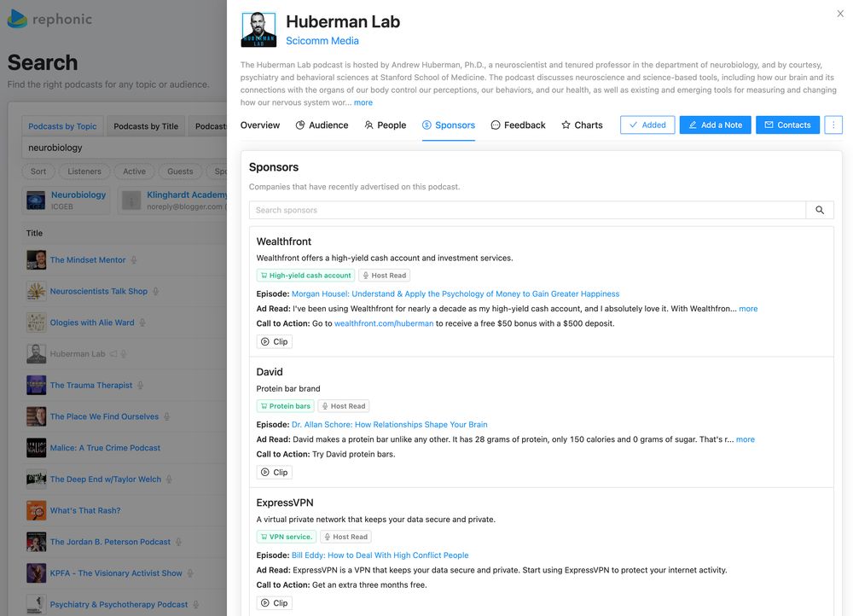Switch to Podcasts by Title tab
This screenshot has height=616, width=853.
point(146,126)
